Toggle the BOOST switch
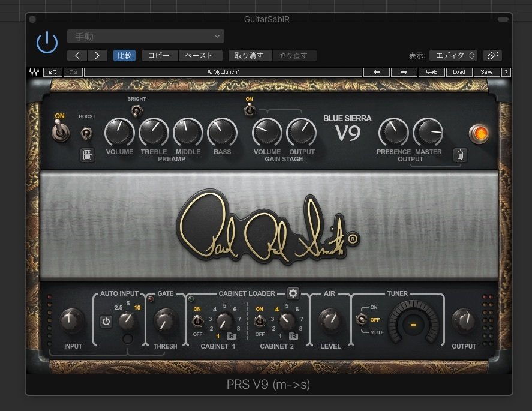The height and width of the screenshot is (411, 532). [x=86, y=133]
